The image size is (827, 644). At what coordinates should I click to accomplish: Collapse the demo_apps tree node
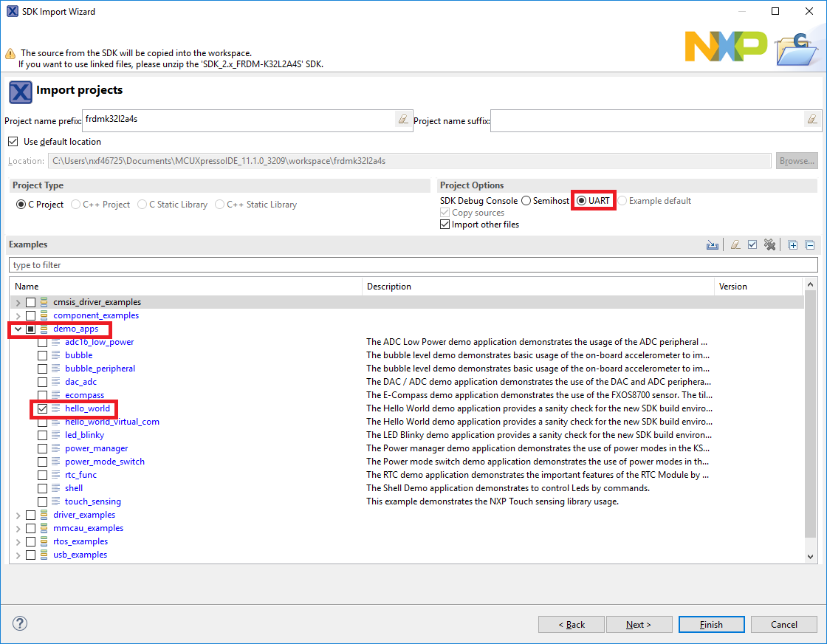[18, 329]
